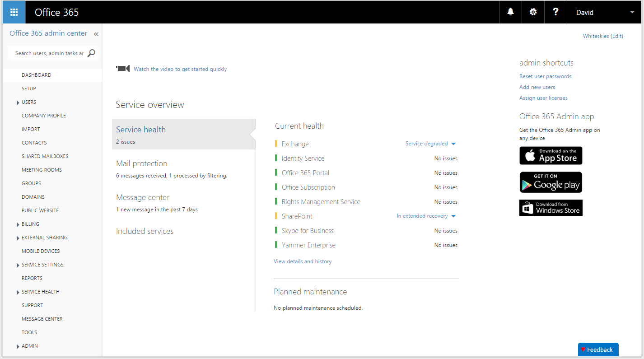Viewport: 644px width, 359px height.
Task: Click the search magnifier icon
Action: pyautogui.click(x=91, y=53)
